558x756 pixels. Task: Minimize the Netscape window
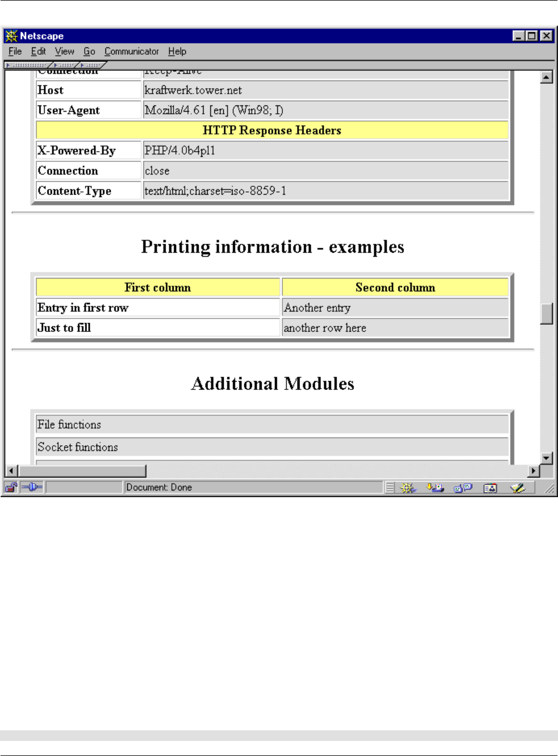tap(518, 36)
